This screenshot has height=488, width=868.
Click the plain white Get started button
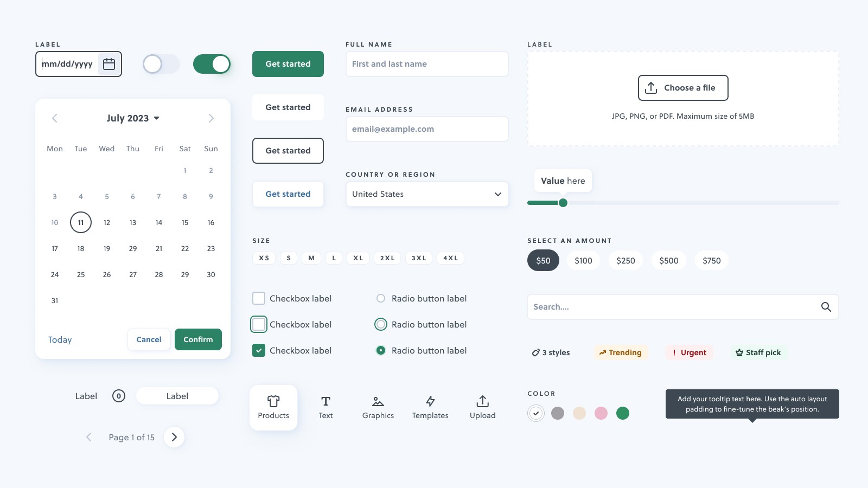(x=288, y=107)
